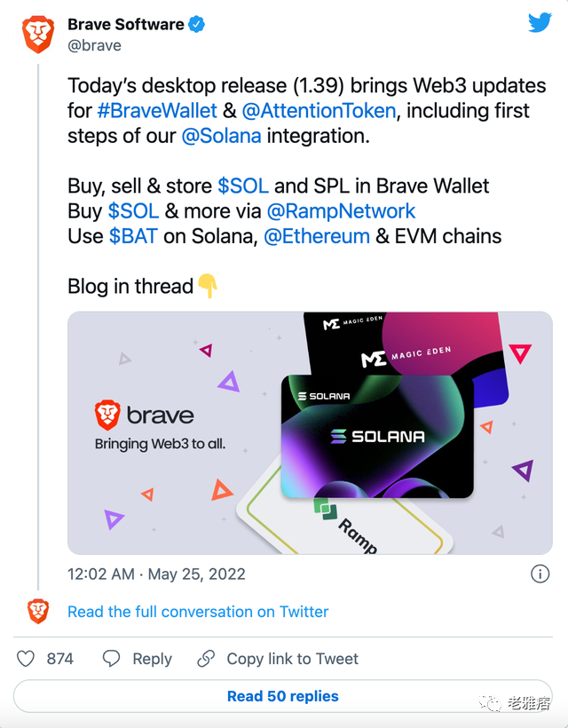The height and width of the screenshot is (728, 568).
Task: Like the tweet with heart icon
Action: click(x=27, y=659)
